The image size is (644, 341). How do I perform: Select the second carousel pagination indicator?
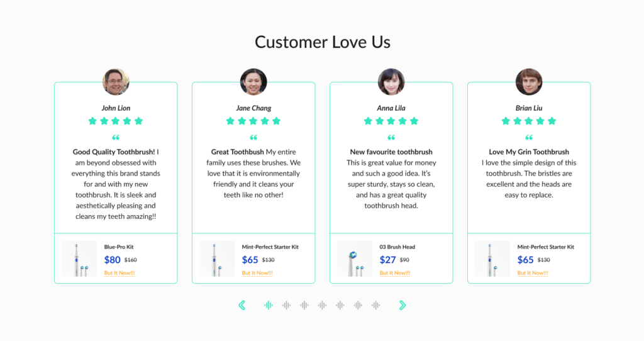(286, 305)
